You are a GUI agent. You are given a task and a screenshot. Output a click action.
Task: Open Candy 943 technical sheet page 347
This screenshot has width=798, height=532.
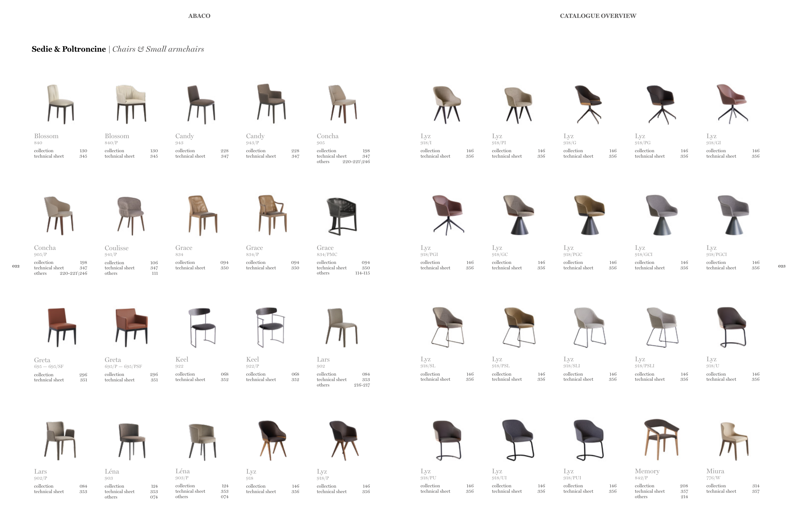(x=225, y=156)
